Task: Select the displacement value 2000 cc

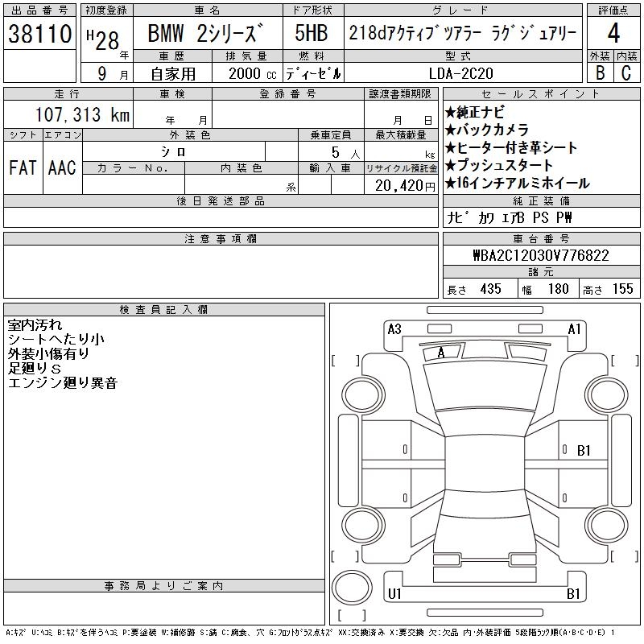Action: coord(252,74)
